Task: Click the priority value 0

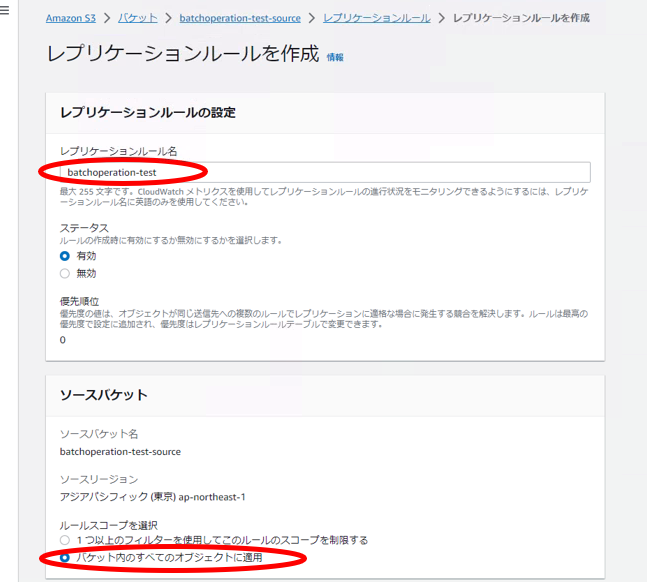Action: coord(63,340)
